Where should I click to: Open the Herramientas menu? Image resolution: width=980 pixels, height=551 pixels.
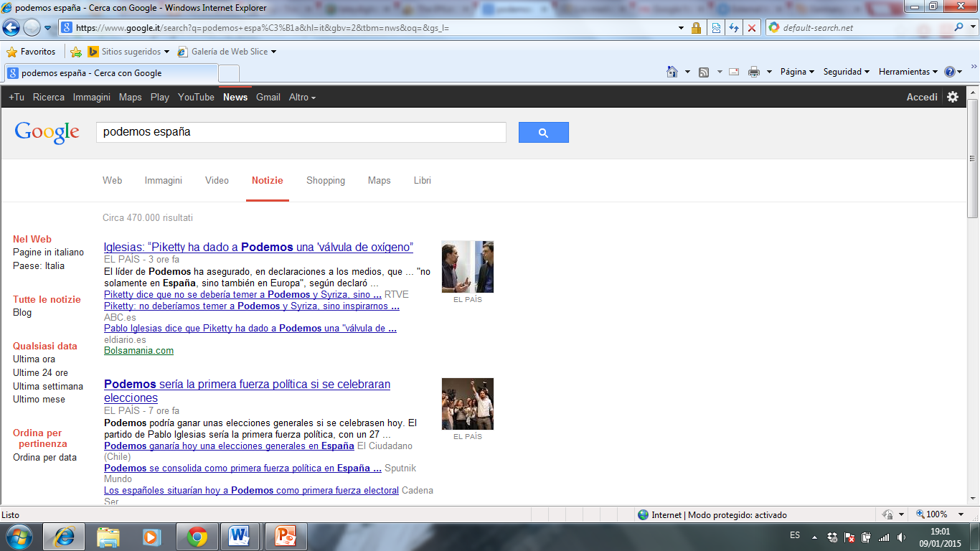tap(908, 72)
